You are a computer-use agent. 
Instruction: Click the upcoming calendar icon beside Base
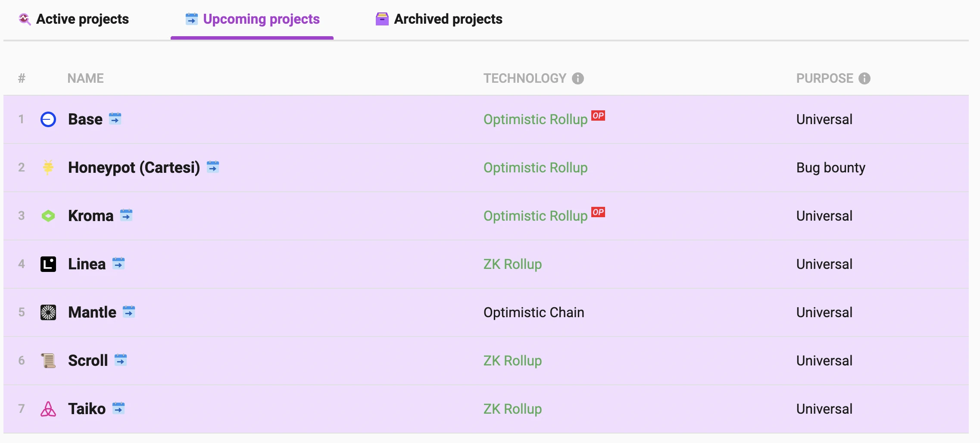pyautogui.click(x=115, y=119)
